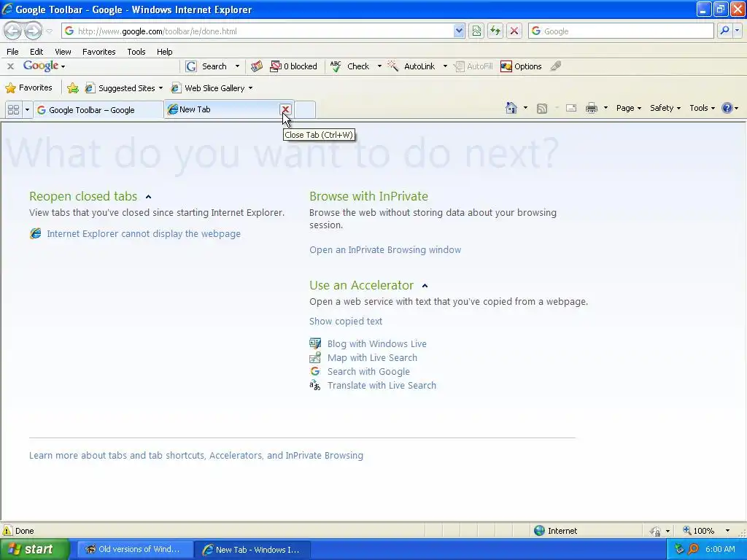747x560 pixels.
Task: Open the File menu
Action: click(x=13, y=52)
